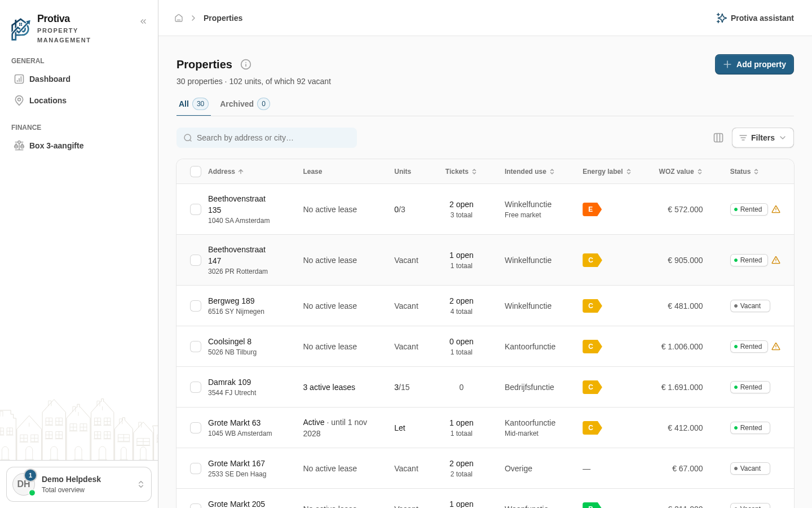Open the home breadcrumb icon
Screen dimensions: 812x508
(179, 18)
